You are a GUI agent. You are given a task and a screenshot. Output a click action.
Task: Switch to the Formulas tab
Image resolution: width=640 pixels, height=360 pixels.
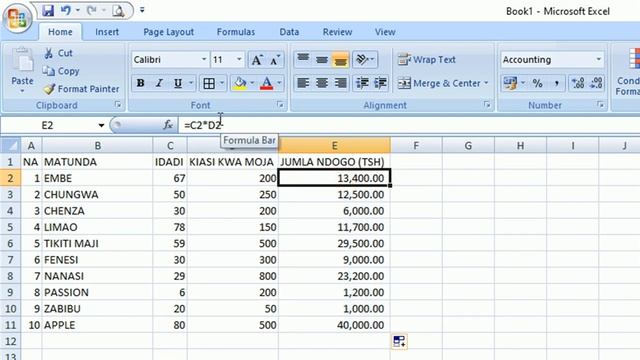(236, 32)
